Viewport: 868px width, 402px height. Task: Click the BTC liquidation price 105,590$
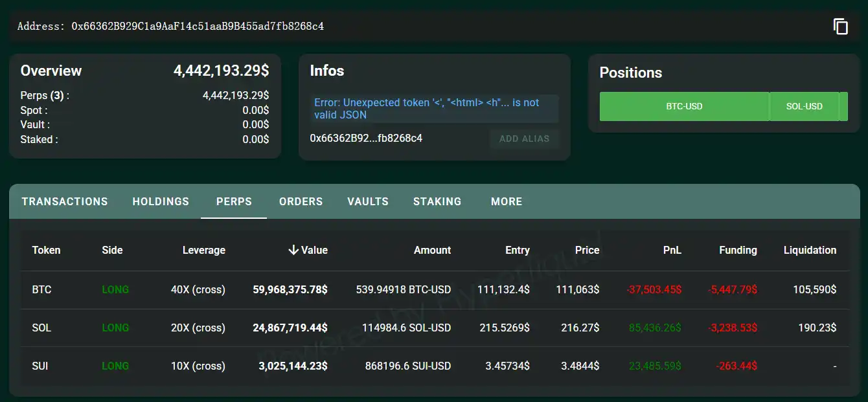click(x=815, y=289)
